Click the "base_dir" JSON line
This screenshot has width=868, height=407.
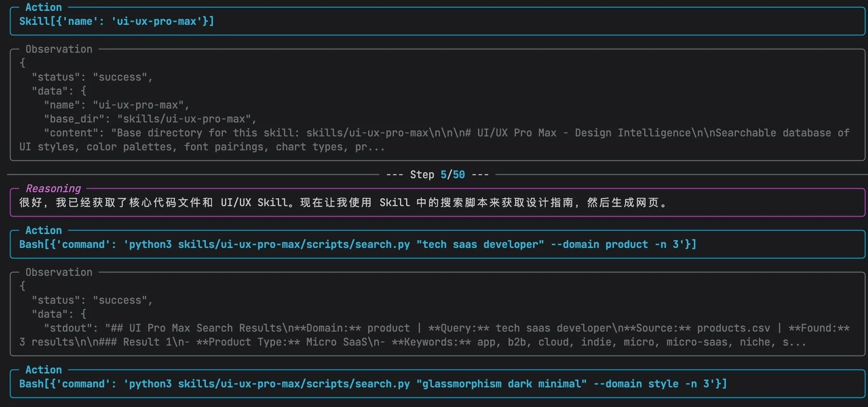coord(150,119)
